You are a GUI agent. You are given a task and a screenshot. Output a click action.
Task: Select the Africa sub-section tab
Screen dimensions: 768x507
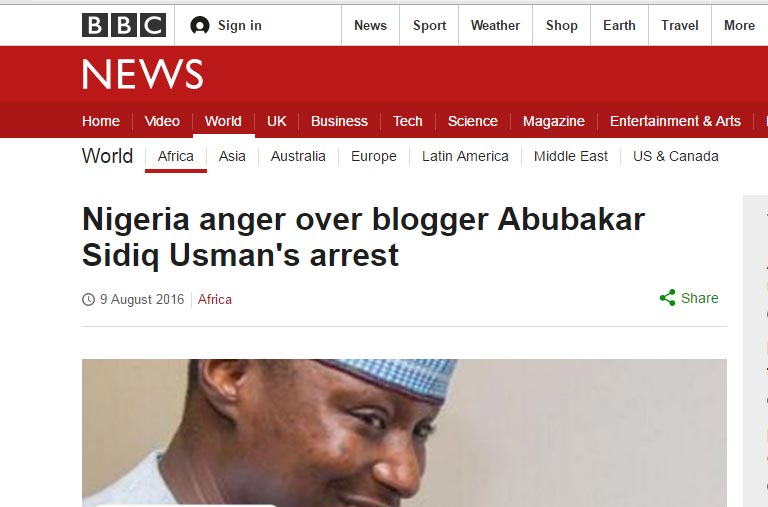tap(176, 156)
